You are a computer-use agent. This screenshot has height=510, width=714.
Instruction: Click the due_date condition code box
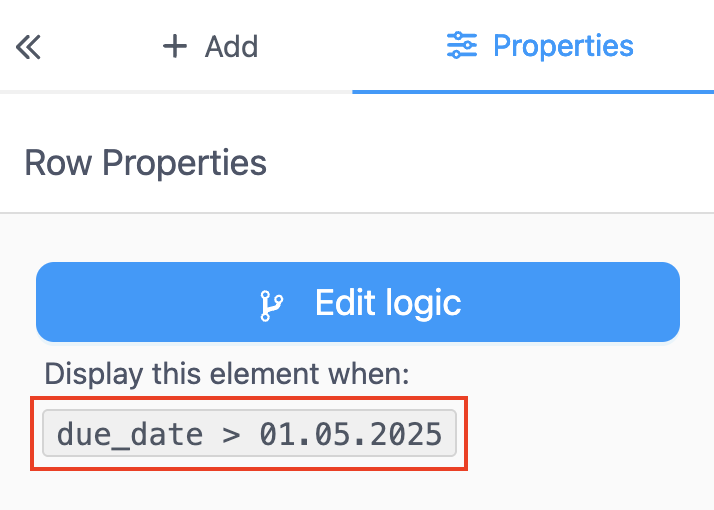point(249,434)
